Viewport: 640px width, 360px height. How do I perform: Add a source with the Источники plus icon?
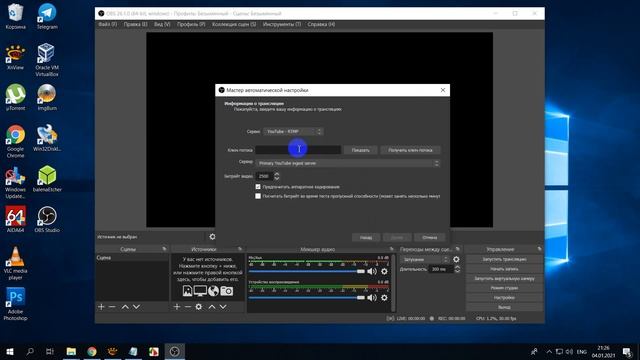[177, 307]
